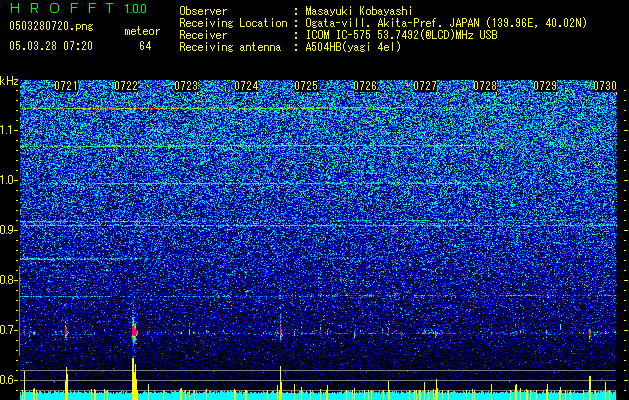Click the 1.0 frequency axis label
This screenshot has width=629, height=400.
tap(9, 180)
